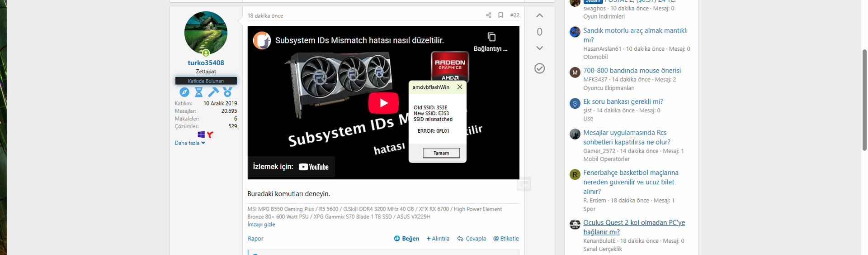Click Etiketle to mention user
The height and width of the screenshot is (255, 868).
coord(506,239)
